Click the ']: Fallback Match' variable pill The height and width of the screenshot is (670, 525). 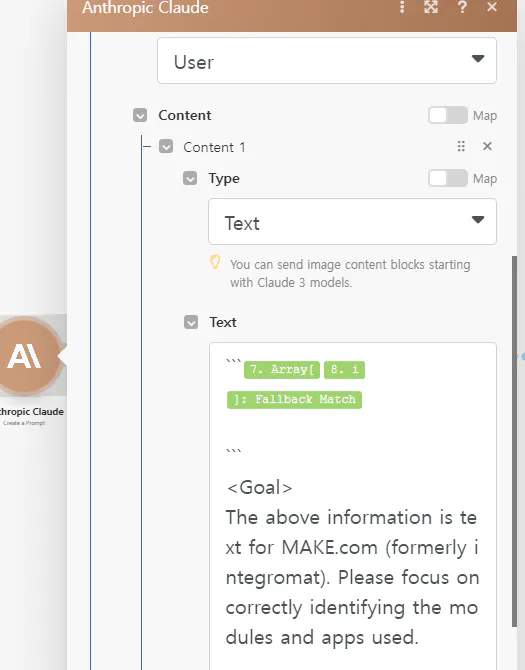pyautogui.click(x=294, y=400)
